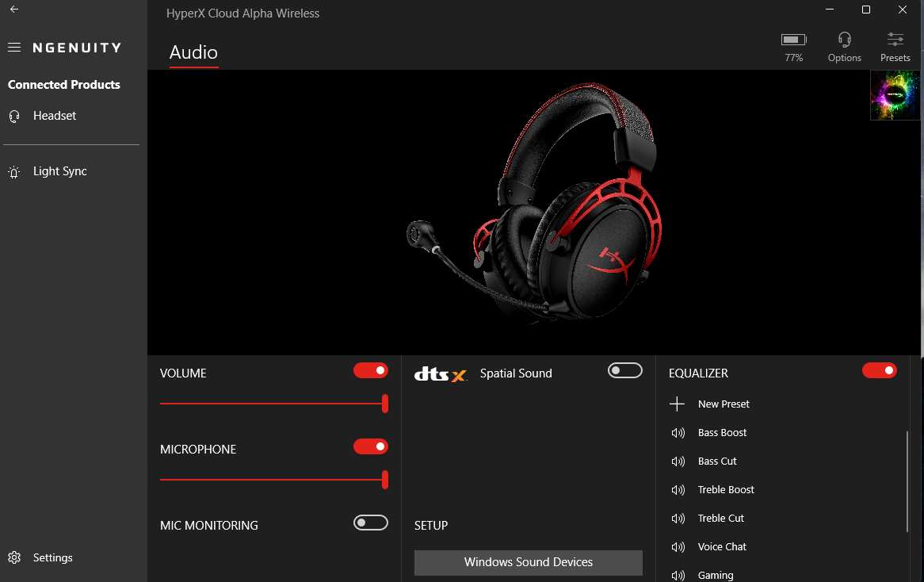Image resolution: width=924 pixels, height=582 pixels.
Task: Open the hamburger menu next to NGENUITY
Action: point(14,47)
